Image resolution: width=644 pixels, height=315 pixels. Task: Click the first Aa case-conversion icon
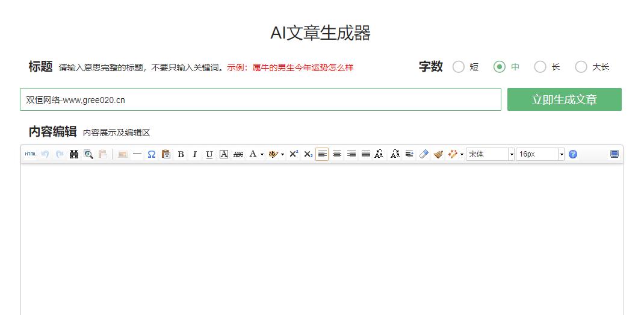(379, 154)
